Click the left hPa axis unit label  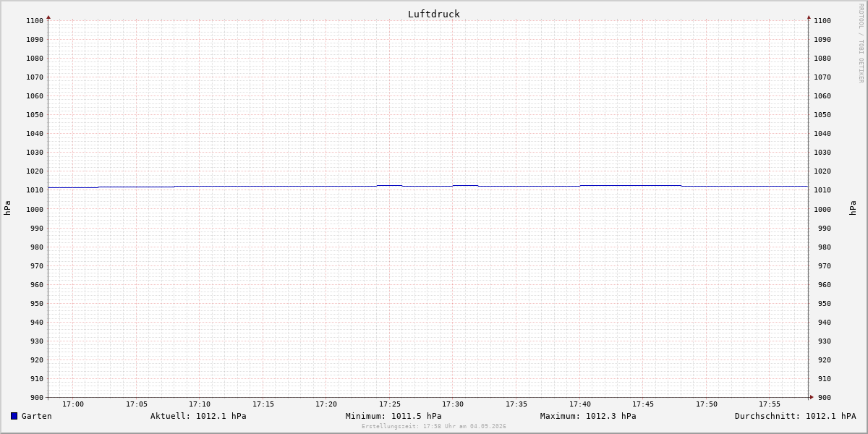pyautogui.click(x=7, y=208)
